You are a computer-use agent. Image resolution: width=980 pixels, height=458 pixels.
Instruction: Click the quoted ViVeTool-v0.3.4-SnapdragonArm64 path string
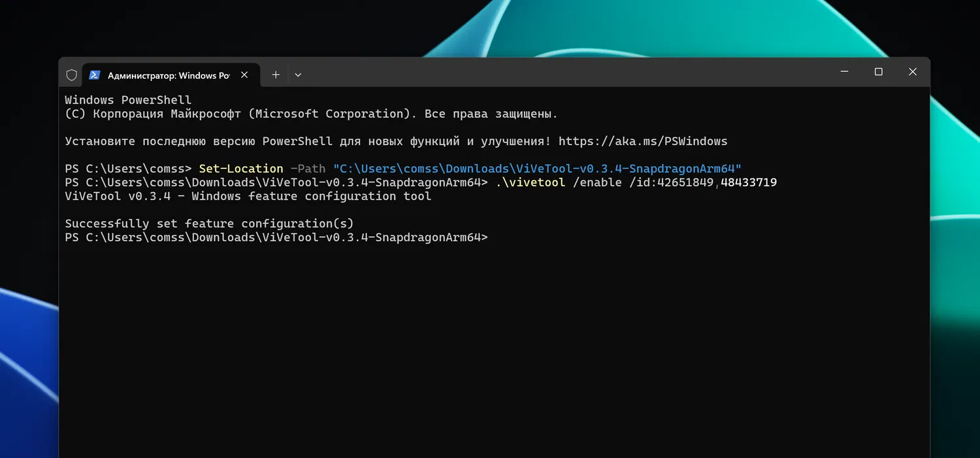coord(537,169)
